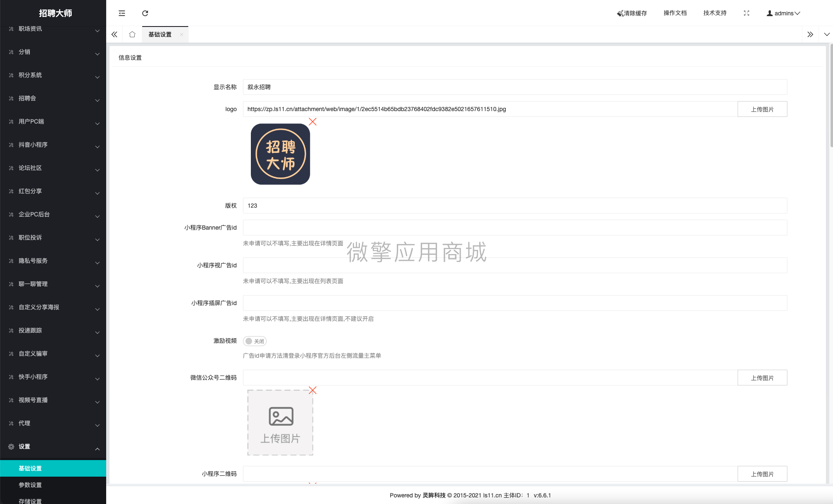Expand the 投递跟踪 chevron
The width and height of the screenshot is (833, 504).
[97, 332]
